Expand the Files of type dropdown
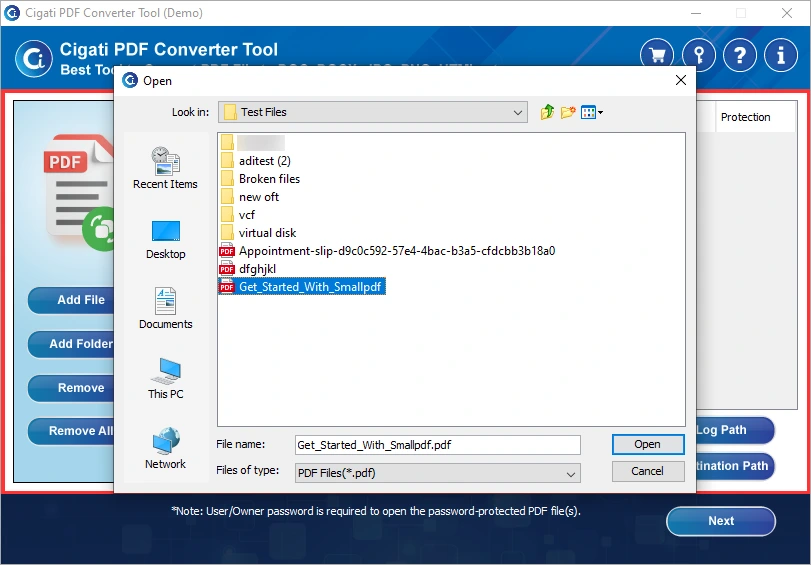The image size is (811, 565). click(570, 473)
